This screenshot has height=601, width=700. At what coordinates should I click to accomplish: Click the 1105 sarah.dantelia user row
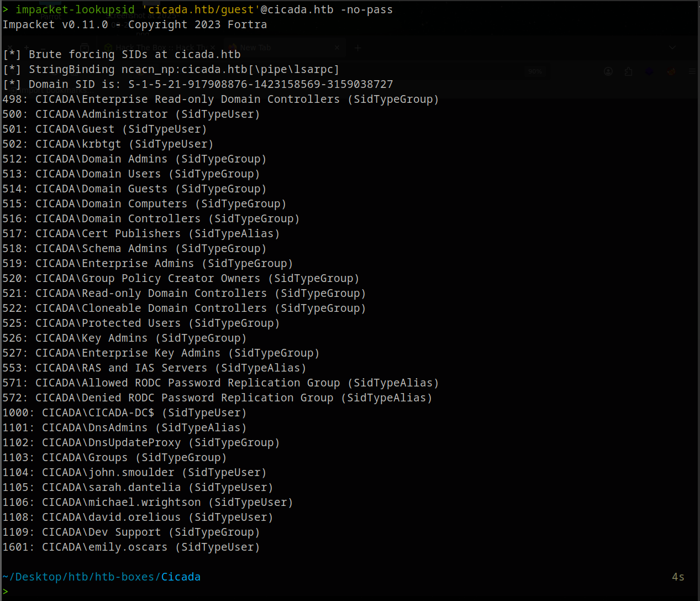tap(138, 487)
